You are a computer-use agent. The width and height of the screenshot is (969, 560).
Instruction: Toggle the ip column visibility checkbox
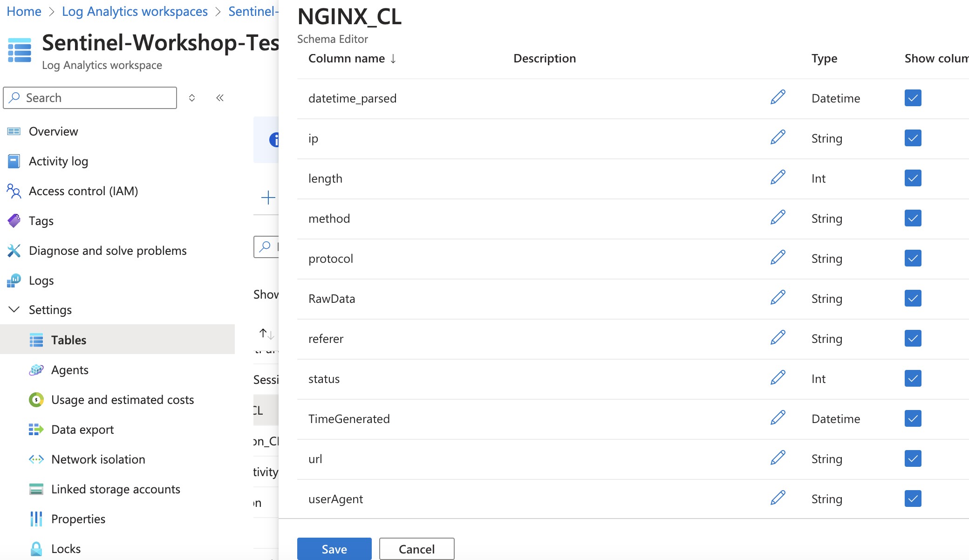[x=913, y=138]
